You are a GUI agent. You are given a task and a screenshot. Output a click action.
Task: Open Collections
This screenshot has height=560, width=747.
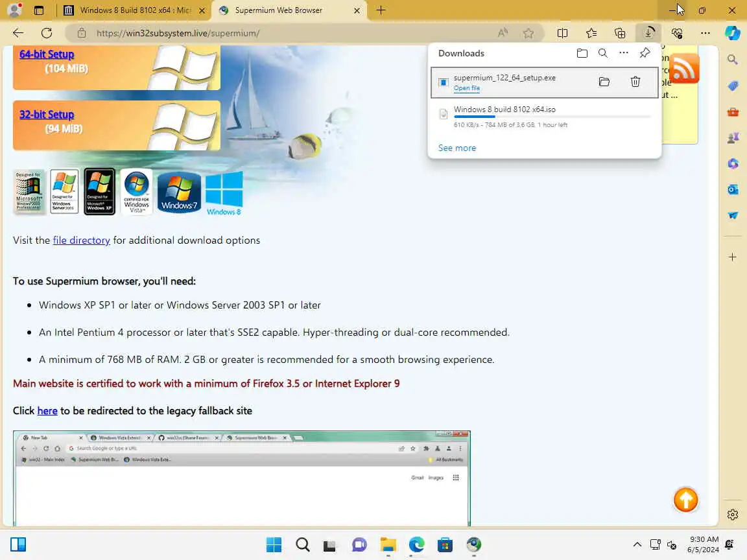(620, 33)
